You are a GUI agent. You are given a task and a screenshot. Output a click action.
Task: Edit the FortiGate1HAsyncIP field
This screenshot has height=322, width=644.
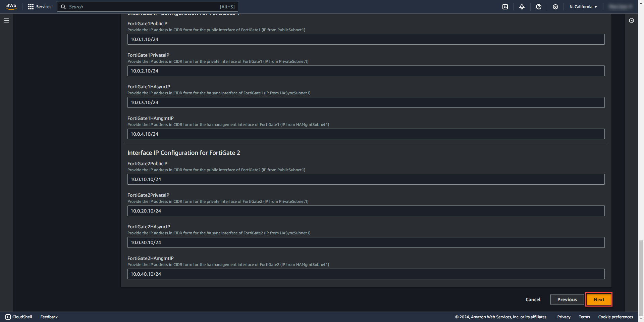click(366, 102)
